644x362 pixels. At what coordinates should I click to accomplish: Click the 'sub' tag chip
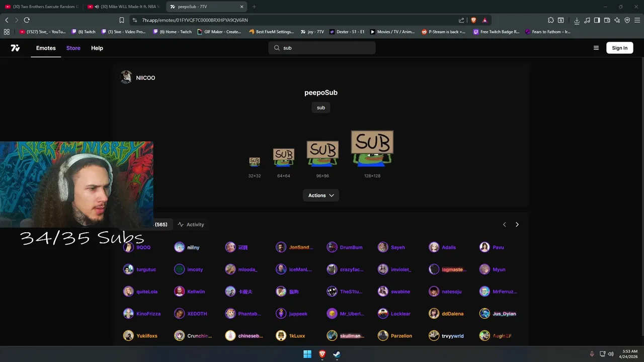tap(321, 108)
